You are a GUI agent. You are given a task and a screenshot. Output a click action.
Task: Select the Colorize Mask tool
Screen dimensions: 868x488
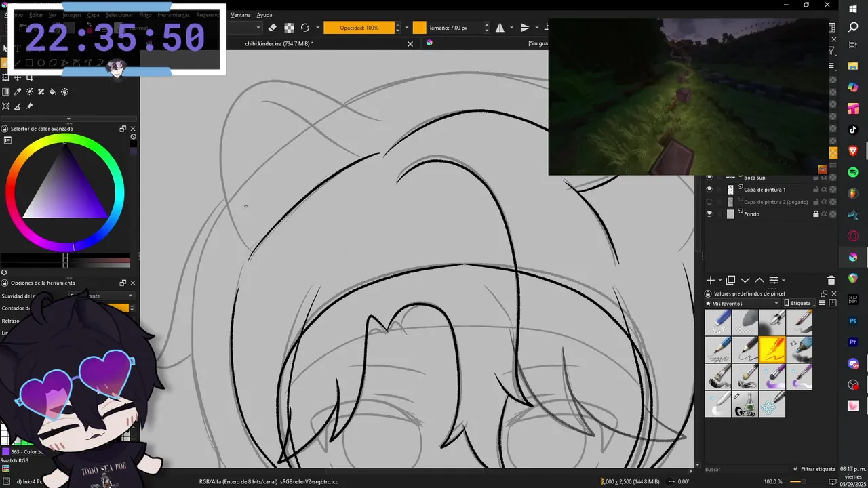29,91
